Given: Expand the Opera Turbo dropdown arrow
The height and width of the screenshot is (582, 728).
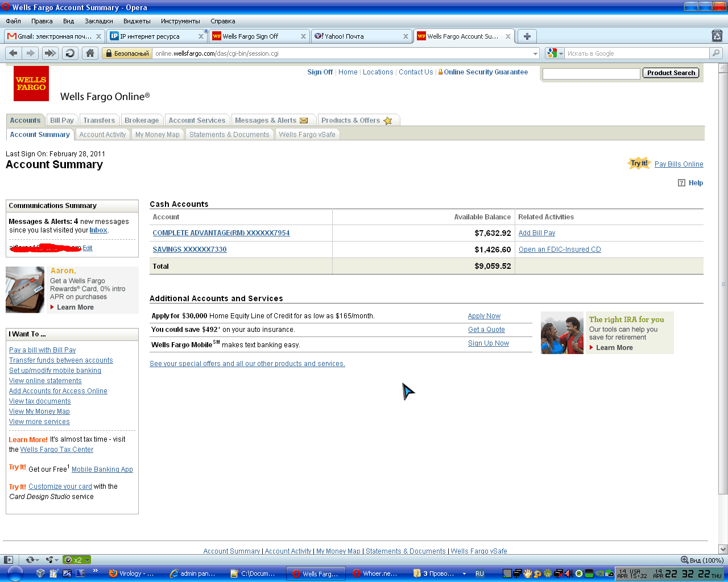Looking at the screenshot, I should tap(88, 560).
